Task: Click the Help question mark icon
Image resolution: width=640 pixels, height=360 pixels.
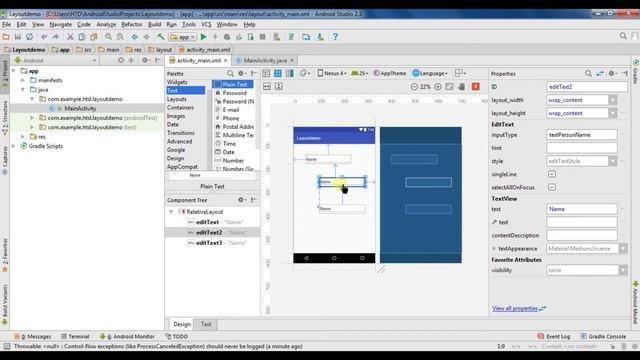Action: pyautogui.click(x=335, y=37)
